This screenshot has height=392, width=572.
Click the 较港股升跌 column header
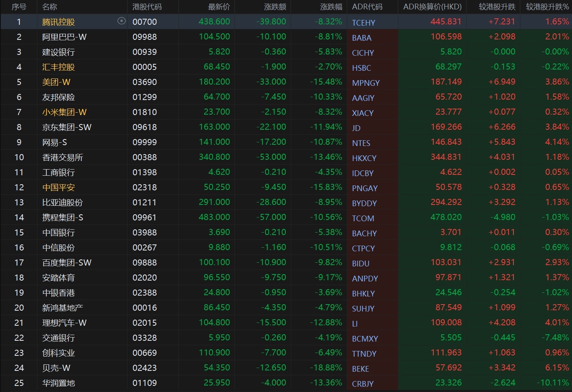tap(497, 7)
